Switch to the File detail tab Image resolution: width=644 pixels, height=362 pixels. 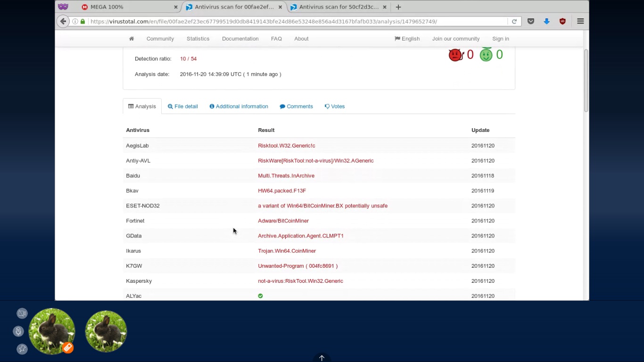[183, 107]
